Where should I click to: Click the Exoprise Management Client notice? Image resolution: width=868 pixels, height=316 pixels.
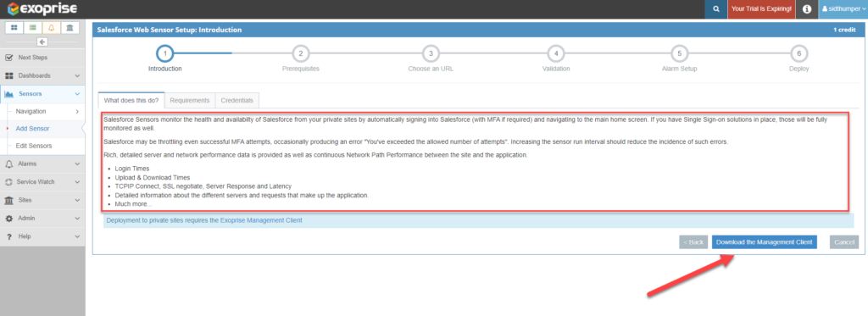click(478, 220)
